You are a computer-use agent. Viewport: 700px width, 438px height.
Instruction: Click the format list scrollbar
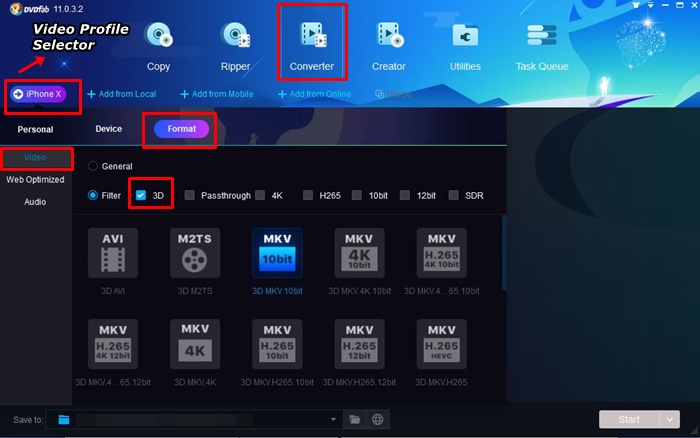[x=504, y=253]
